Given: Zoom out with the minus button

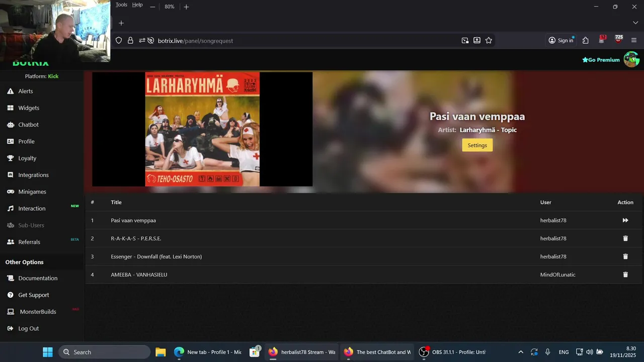Looking at the screenshot, I should (152, 7).
